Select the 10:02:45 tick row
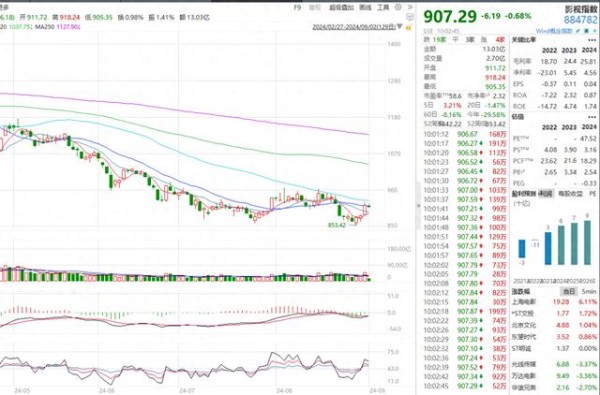 click(x=465, y=386)
